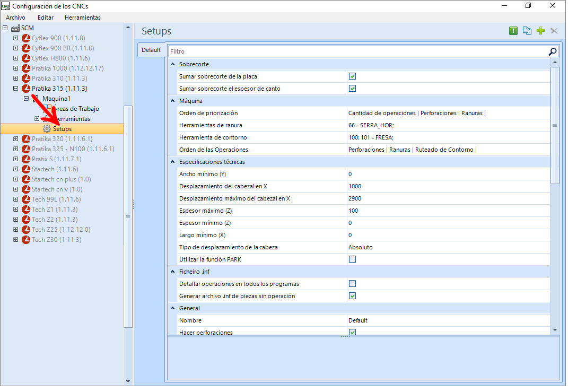This screenshot has width=568, height=392.
Task: Click the settings list vertical scrollbar thumb
Action: [555, 126]
